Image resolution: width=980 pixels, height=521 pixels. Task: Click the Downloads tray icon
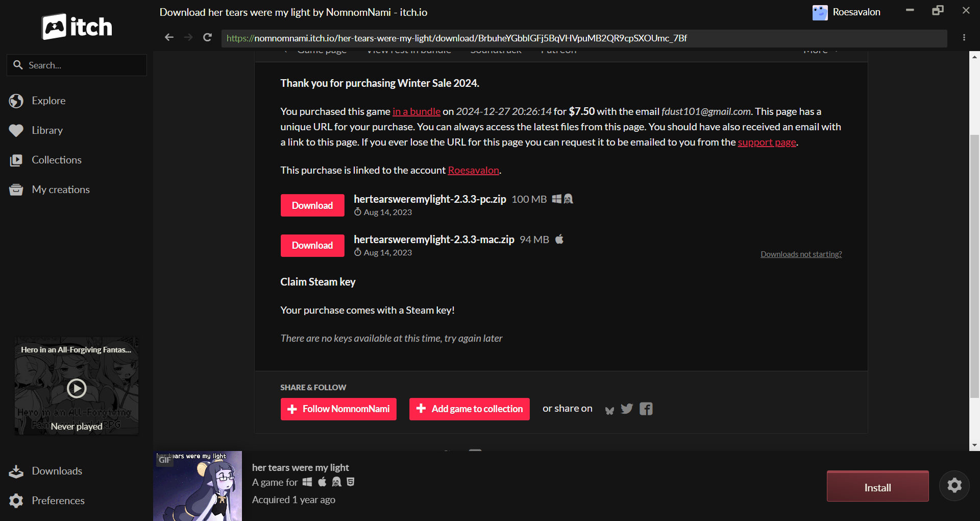(x=16, y=471)
